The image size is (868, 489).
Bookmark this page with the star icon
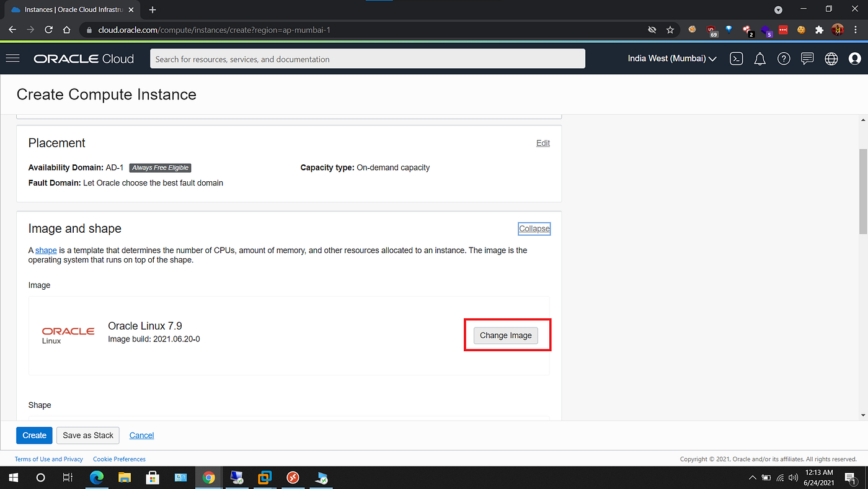(670, 30)
